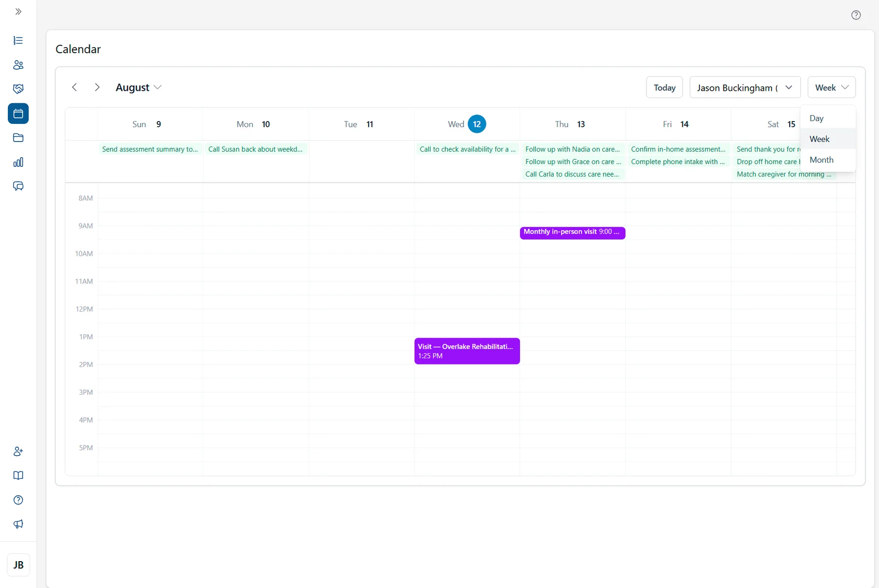Open the task list icon in sidebar
Screen dimensions: 879x588
click(18, 41)
